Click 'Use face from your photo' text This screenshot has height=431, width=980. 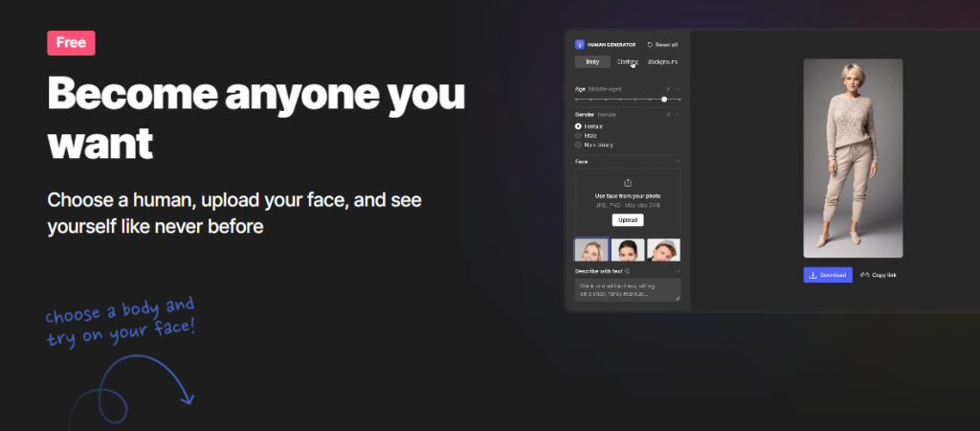628,195
